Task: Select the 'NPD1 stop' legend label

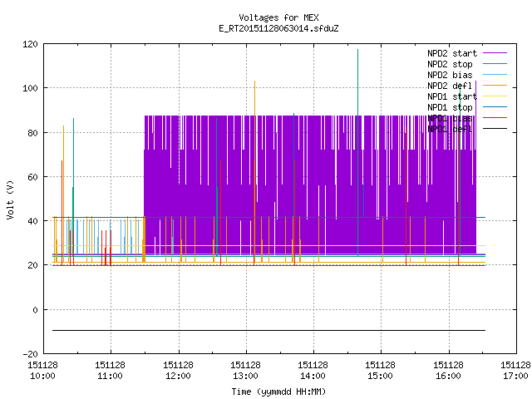Action: pyautogui.click(x=450, y=107)
